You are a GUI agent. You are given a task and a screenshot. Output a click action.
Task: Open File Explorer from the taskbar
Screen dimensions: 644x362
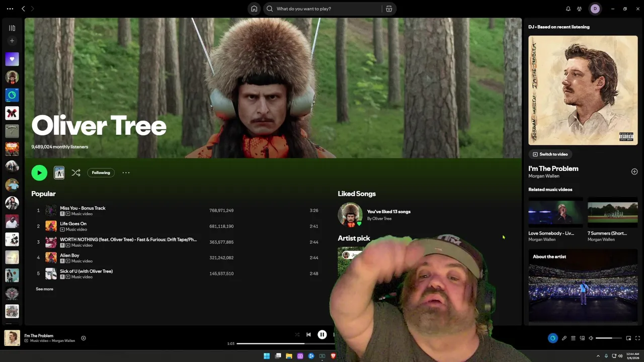[289, 356]
